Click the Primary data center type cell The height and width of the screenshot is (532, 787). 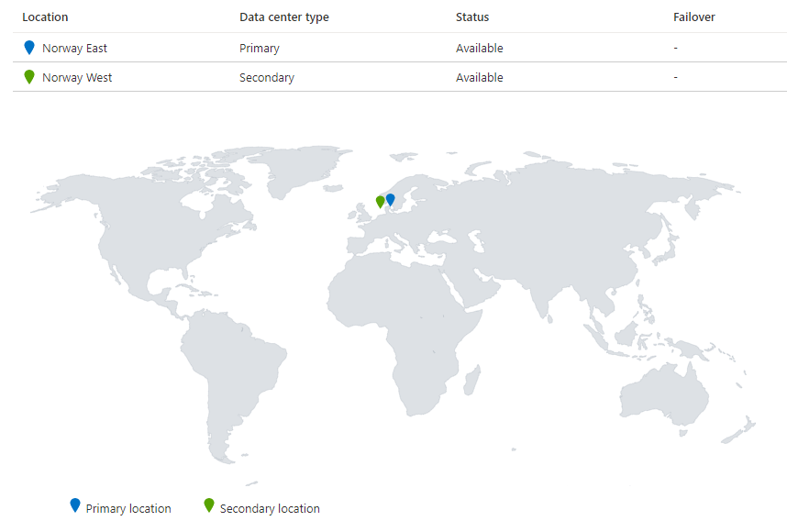coord(260,49)
